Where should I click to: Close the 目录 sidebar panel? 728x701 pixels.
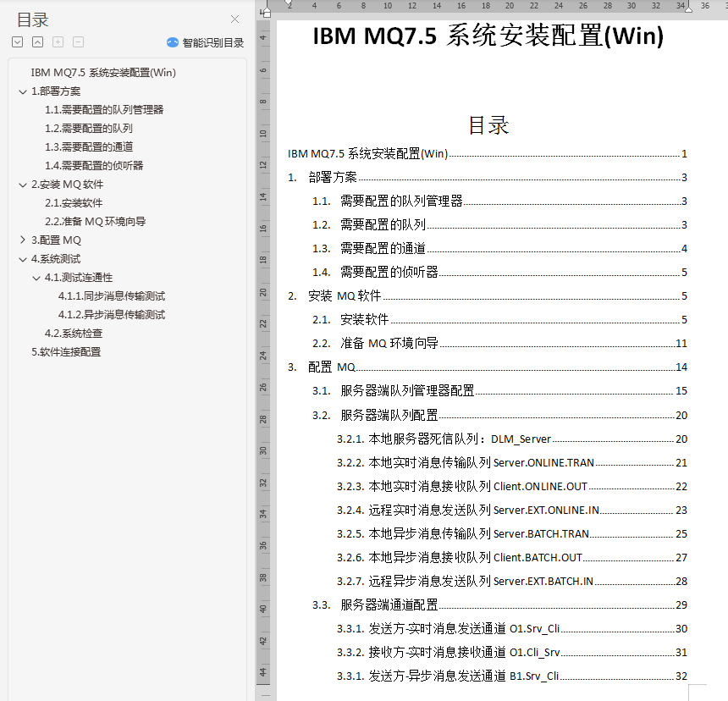[x=234, y=19]
